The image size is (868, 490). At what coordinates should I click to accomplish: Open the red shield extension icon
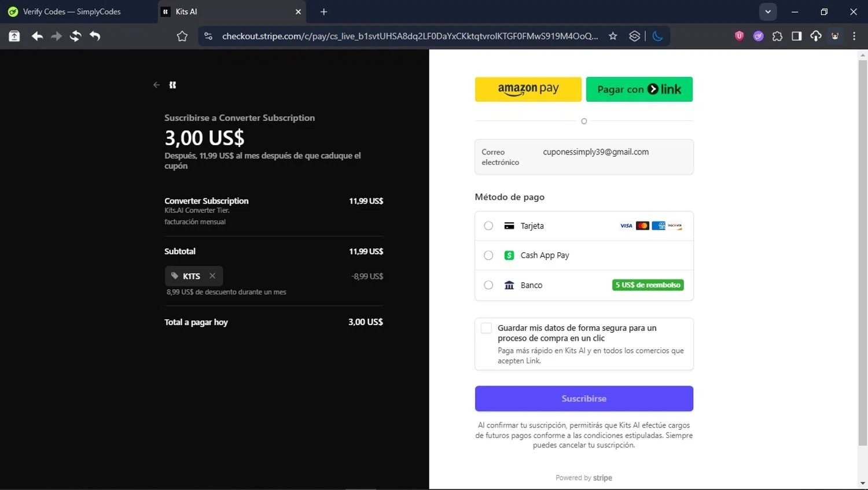739,36
